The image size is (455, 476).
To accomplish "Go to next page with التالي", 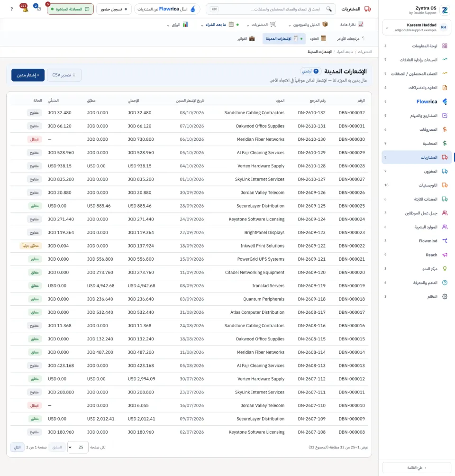I will point(18,447).
